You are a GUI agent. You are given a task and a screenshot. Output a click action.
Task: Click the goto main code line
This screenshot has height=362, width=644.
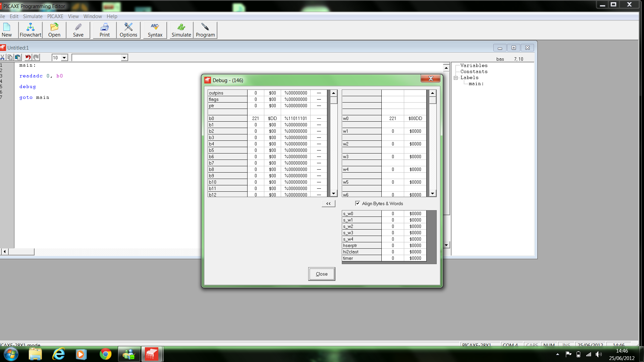pyautogui.click(x=34, y=98)
